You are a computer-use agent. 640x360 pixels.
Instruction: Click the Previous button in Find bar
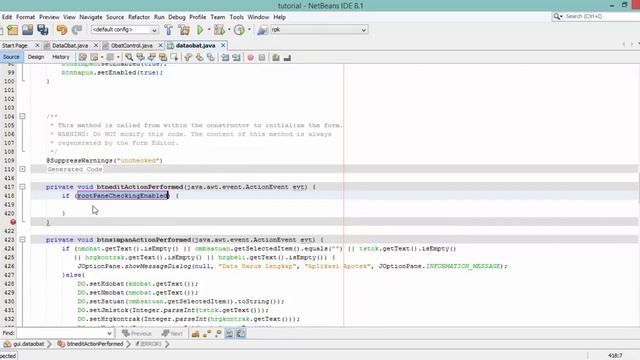137,334
